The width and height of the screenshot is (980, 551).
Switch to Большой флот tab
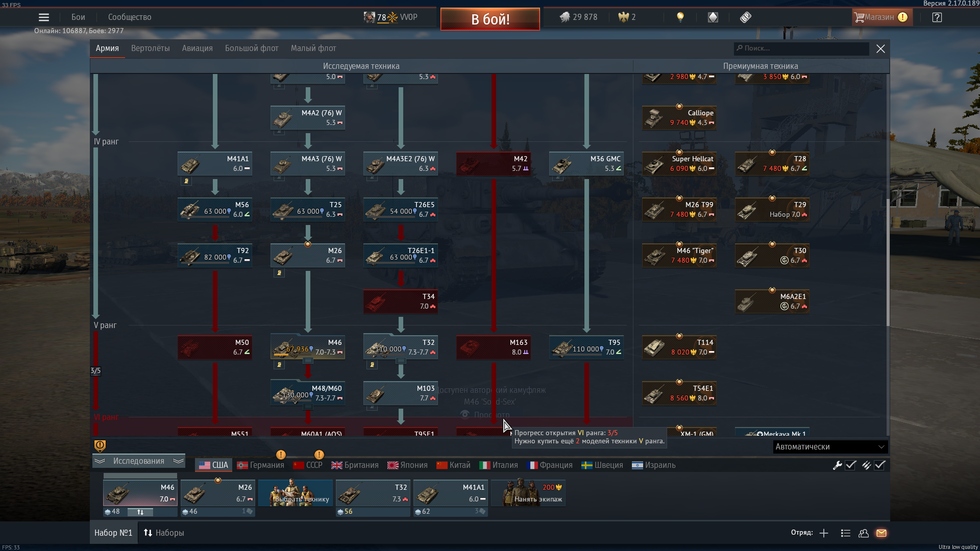click(x=252, y=48)
